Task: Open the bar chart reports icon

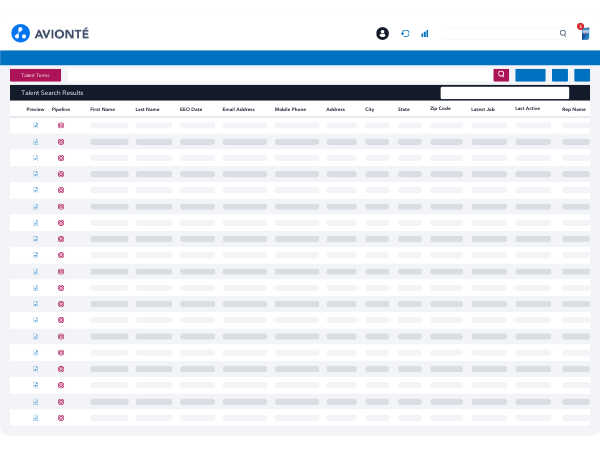Action: [425, 33]
